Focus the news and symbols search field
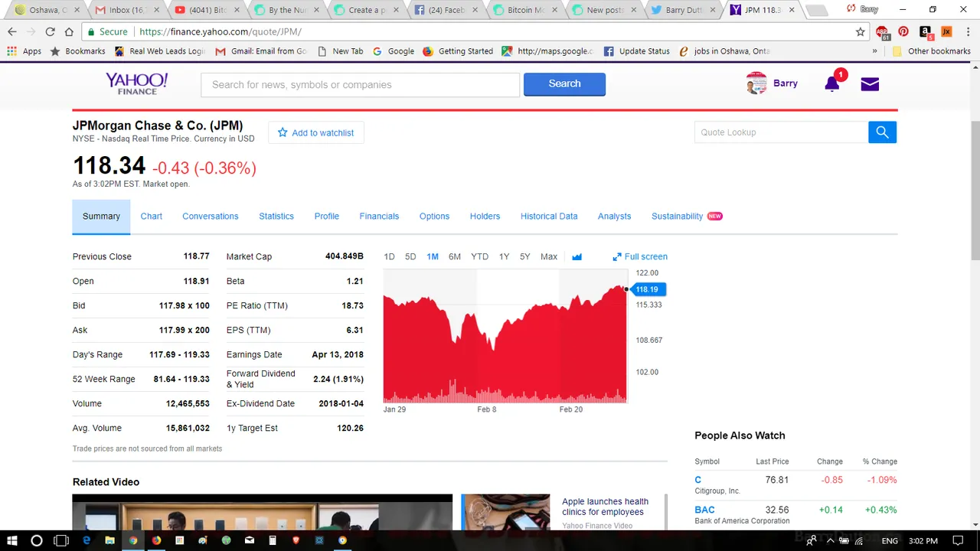 [360, 85]
